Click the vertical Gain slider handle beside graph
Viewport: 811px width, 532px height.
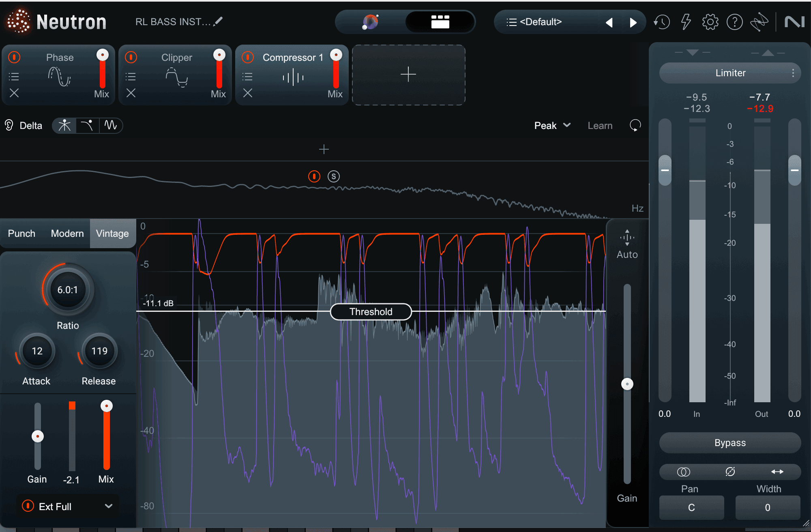point(627,384)
